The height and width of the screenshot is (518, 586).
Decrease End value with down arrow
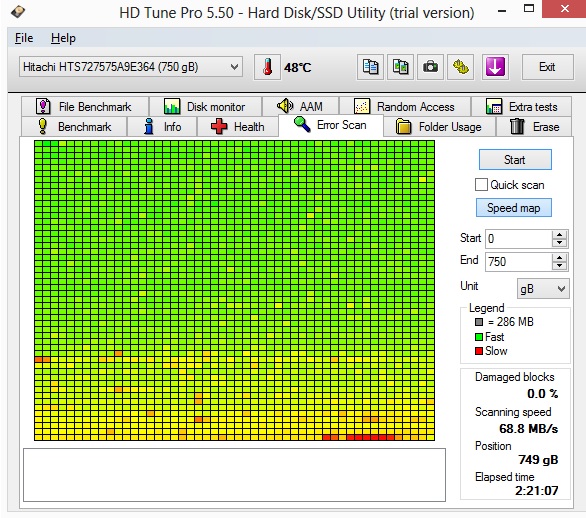(x=559, y=265)
